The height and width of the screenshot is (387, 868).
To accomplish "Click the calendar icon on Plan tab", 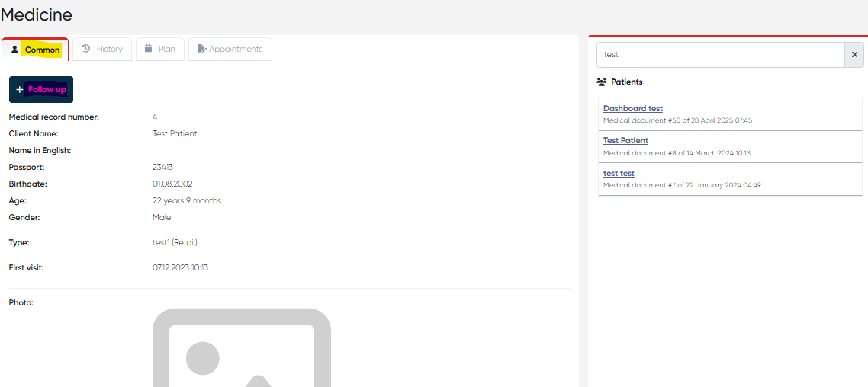I will pyautogui.click(x=149, y=49).
